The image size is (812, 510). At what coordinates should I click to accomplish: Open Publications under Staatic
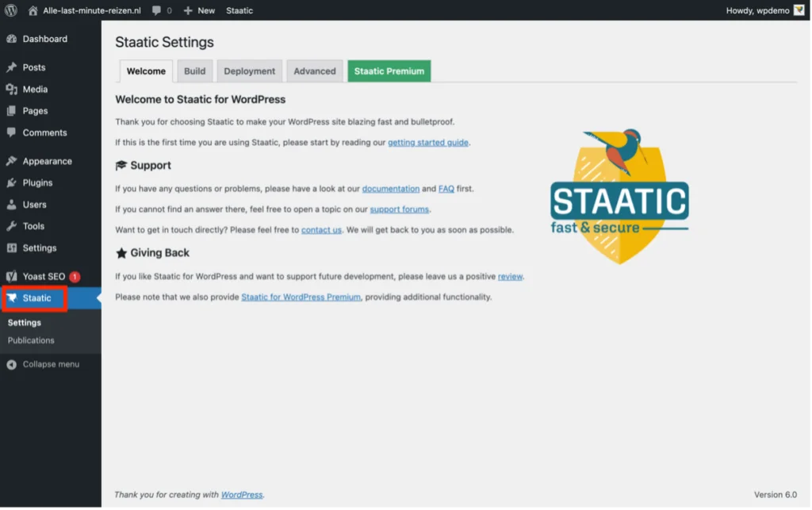[31, 340]
